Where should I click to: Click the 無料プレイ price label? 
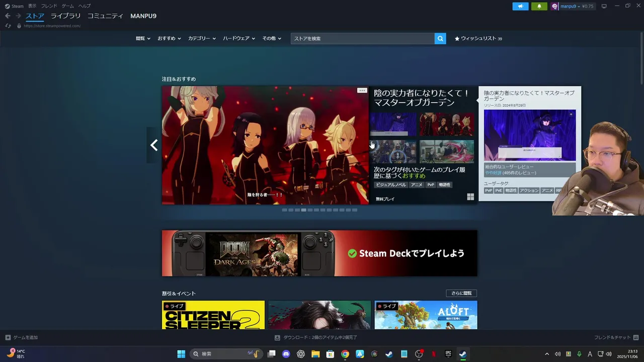click(x=385, y=199)
